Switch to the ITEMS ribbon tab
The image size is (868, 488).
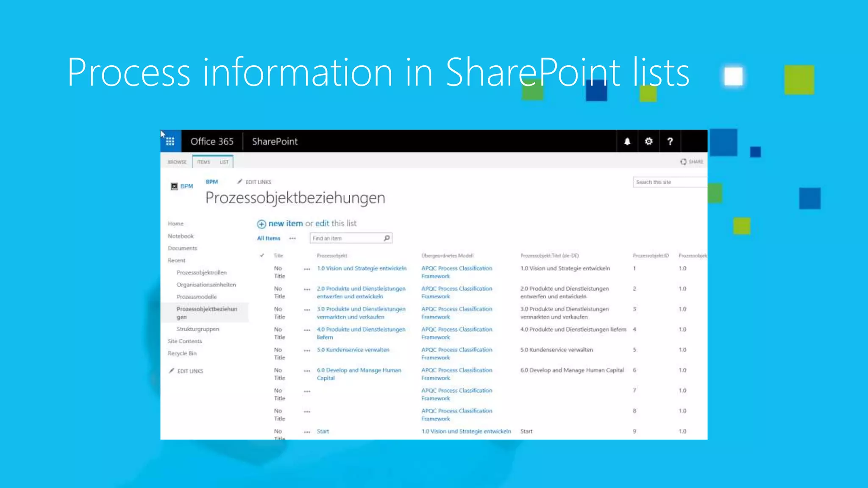pos(203,162)
